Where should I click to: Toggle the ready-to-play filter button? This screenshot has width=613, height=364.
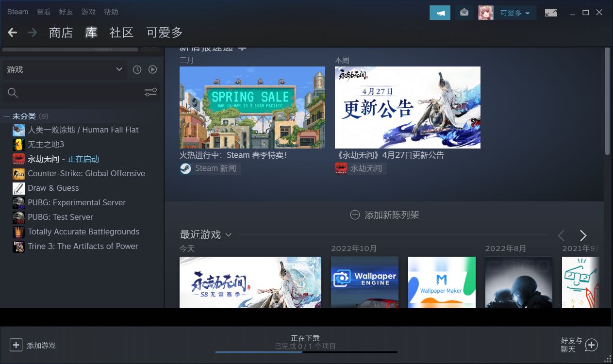pyautogui.click(x=152, y=70)
